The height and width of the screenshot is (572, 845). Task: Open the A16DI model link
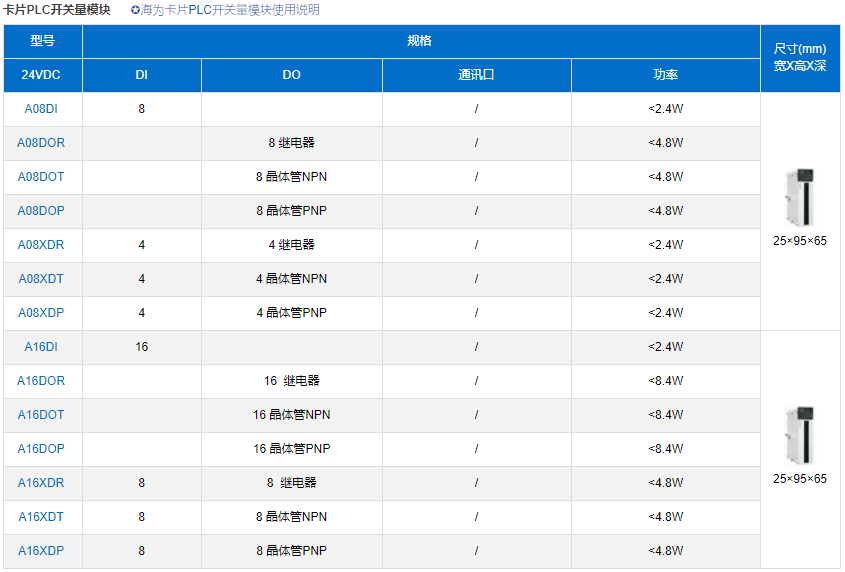tap(41, 347)
